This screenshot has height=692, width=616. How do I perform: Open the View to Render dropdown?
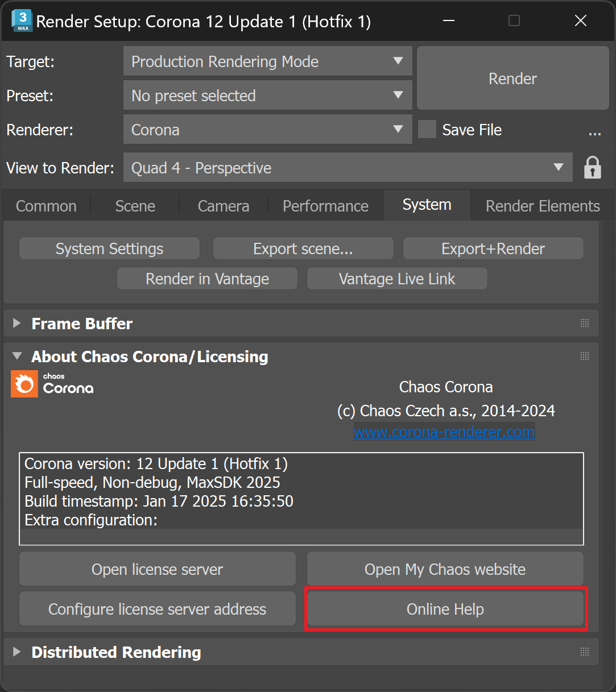(348, 168)
